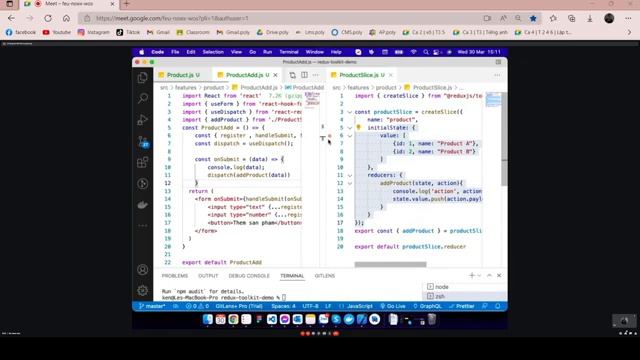Image resolution: width=640 pixels, height=360 pixels.
Task: Click the Read aloud icon in the address bar
Action: tap(503, 18)
